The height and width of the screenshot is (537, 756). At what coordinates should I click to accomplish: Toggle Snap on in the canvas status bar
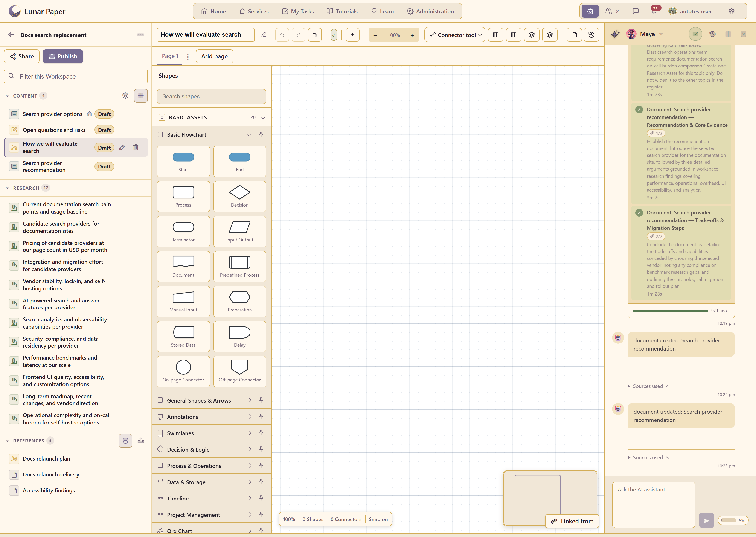pyautogui.click(x=378, y=519)
